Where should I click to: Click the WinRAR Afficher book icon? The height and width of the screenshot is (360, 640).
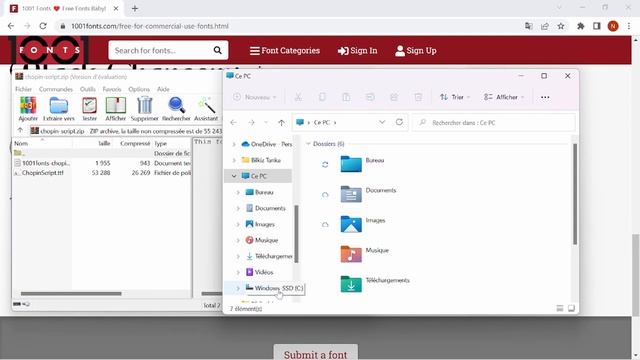(x=116, y=109)
